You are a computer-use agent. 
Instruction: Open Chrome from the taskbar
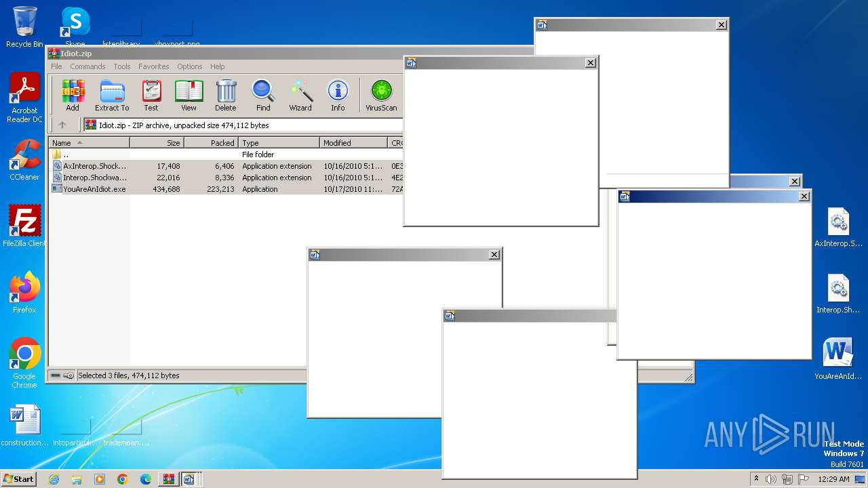(123, 479)
